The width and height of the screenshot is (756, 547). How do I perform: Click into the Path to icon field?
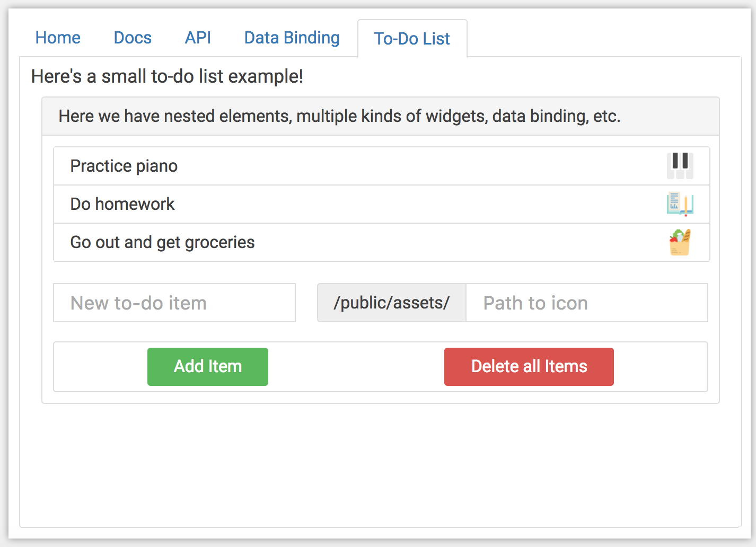click(x=586, y=303)
